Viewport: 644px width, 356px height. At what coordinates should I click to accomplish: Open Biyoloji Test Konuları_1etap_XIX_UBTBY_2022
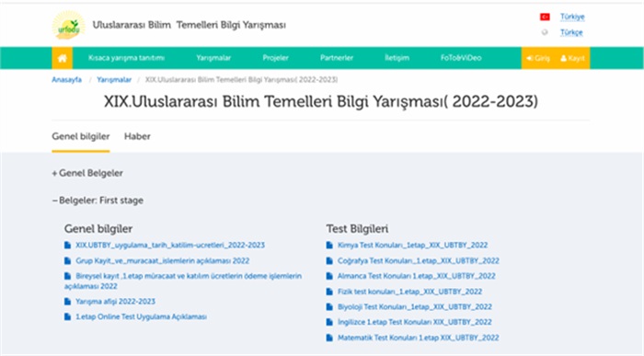(414, 306)
